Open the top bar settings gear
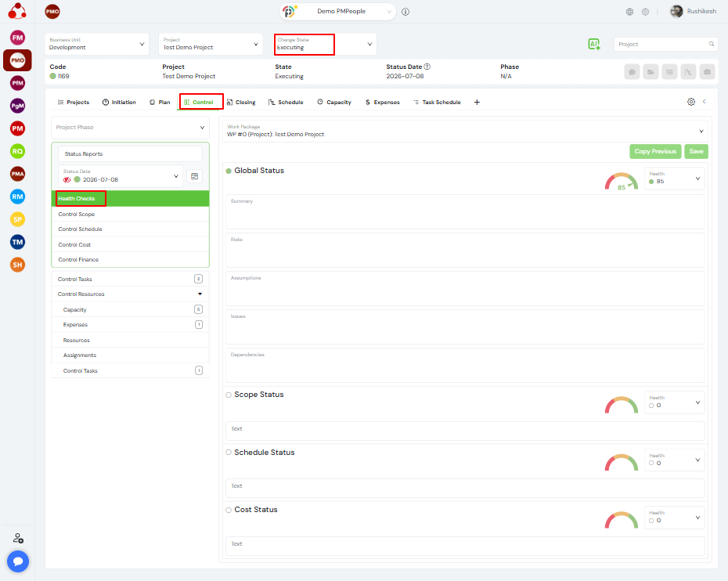The height and width of the screenshot is (581, 728). point(645,12)
